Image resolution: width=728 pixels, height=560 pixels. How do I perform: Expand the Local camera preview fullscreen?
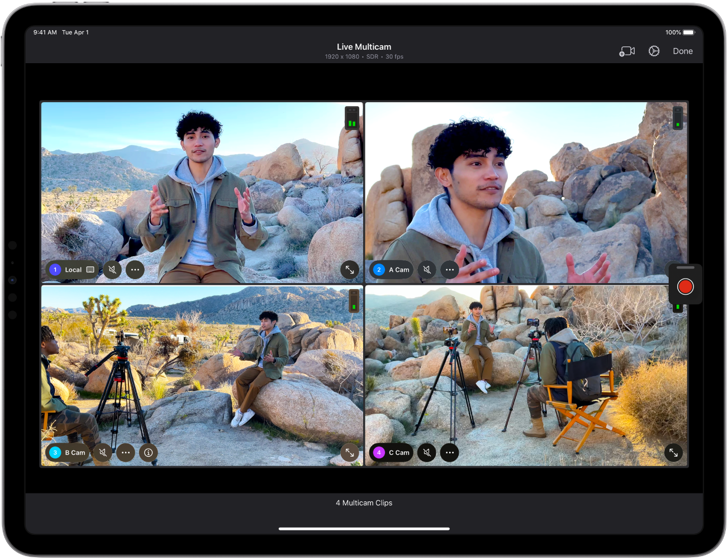pyautogui.click(x=350, y=270)
